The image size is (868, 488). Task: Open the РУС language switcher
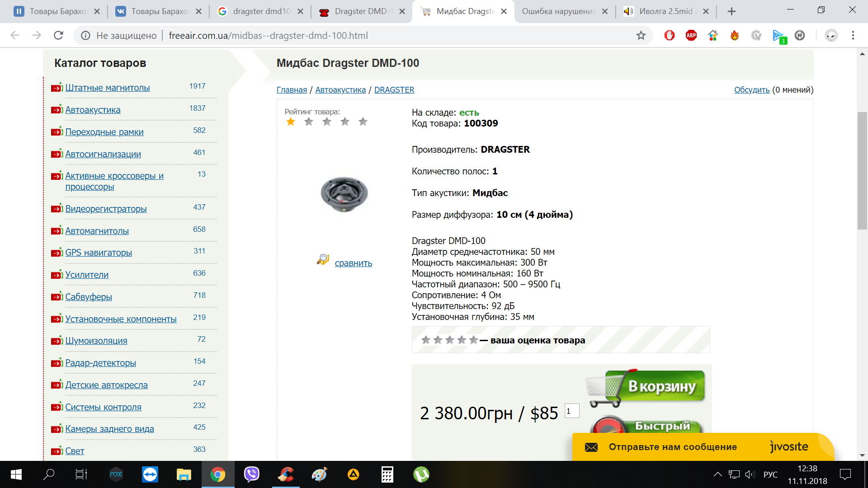point(770,474)
